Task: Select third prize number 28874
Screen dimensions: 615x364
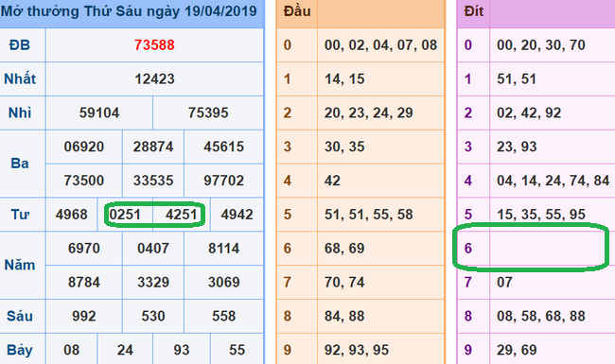Action: click(153, 147)
